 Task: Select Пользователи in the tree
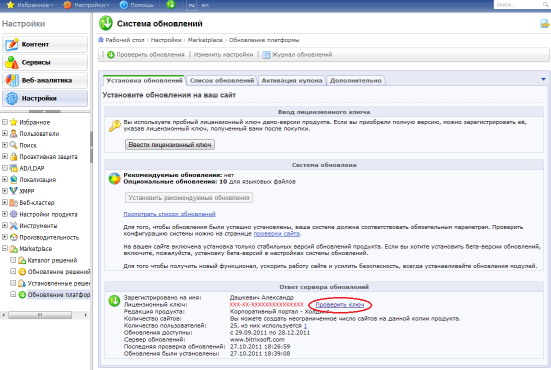point(39,134)
